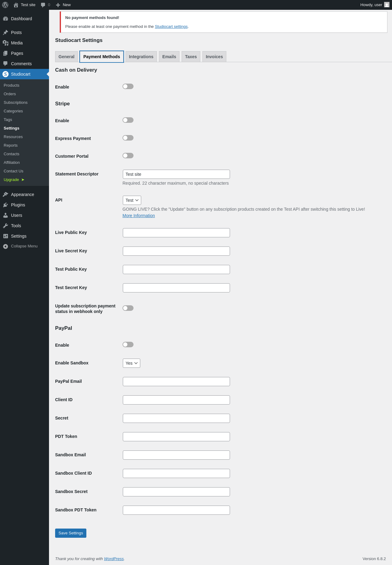
Task: Click the Dashboard gauge icon
Action: point(6,19)
